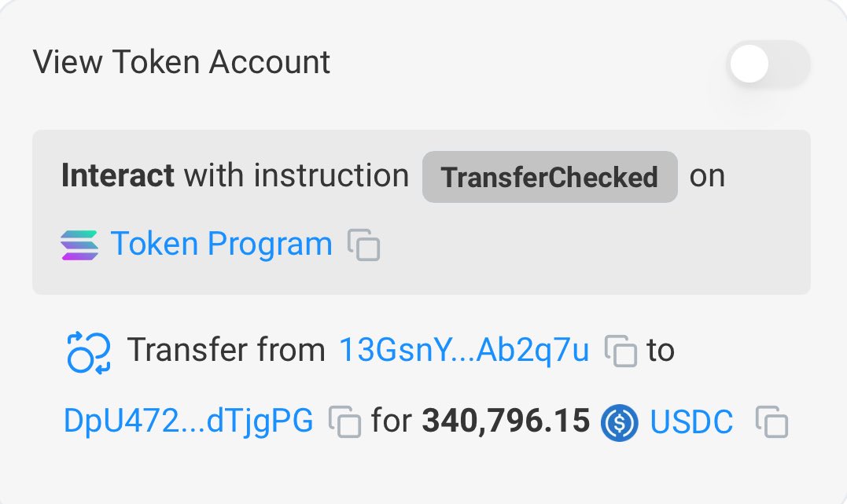
Task: Click the Solana logo beside Token Program
Action: coord(79,245)
